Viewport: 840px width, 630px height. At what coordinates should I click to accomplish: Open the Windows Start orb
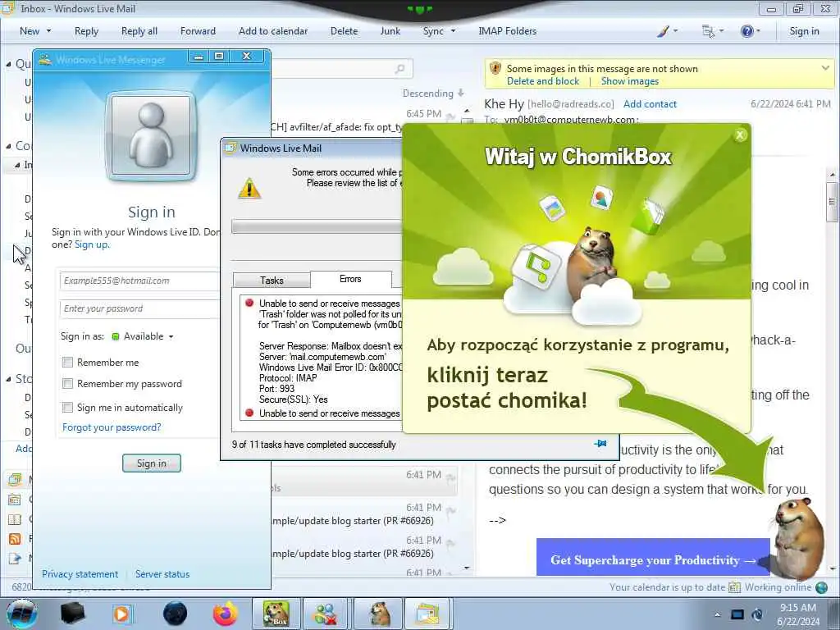(22, 614)
